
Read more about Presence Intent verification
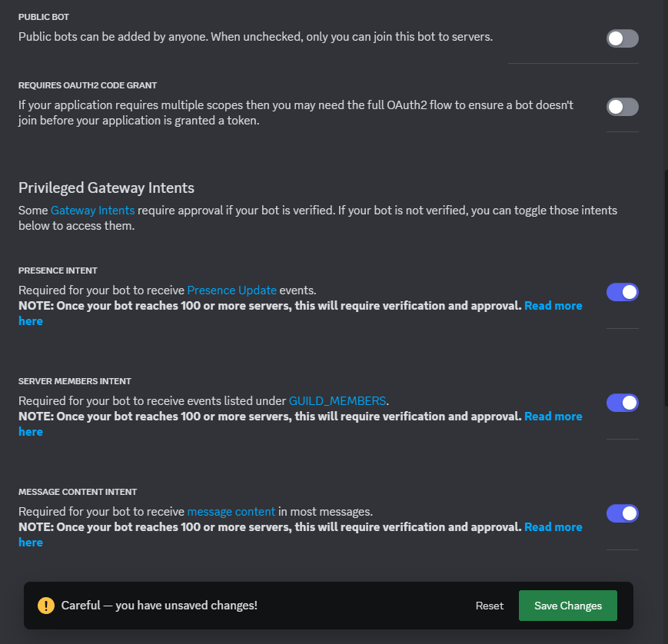tap(553, 305)
